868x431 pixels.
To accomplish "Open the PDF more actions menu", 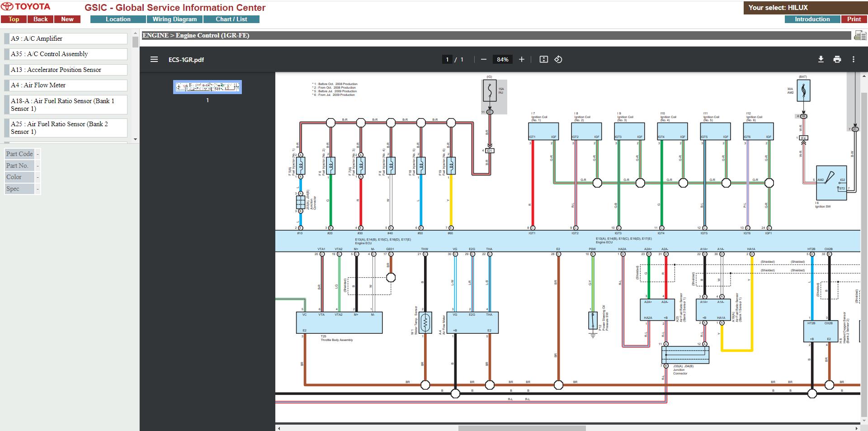I will 854,59.
